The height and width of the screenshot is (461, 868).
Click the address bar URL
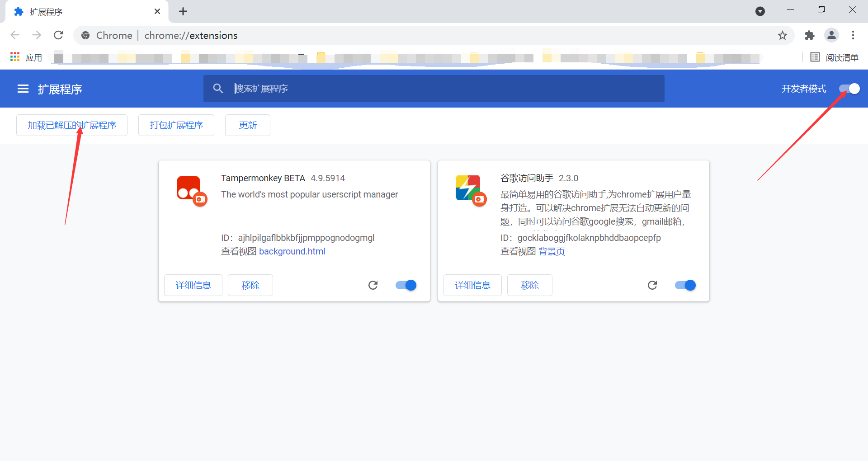[x=191, y=35]
